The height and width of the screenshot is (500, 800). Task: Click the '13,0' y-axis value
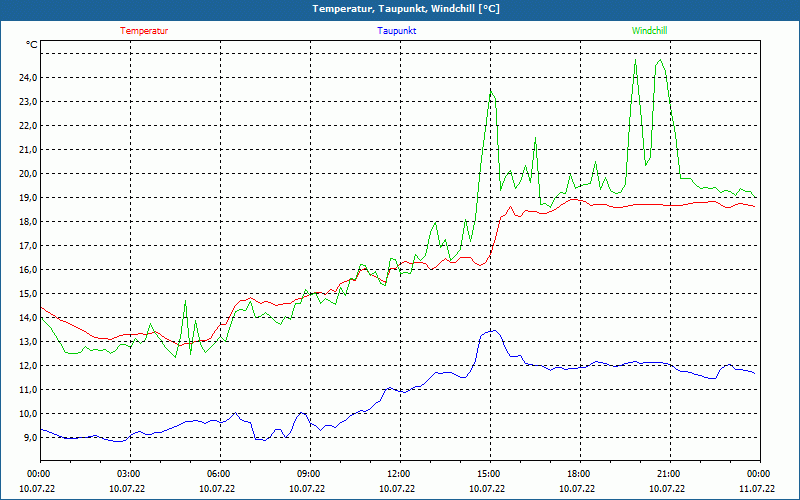pos(28,341)
